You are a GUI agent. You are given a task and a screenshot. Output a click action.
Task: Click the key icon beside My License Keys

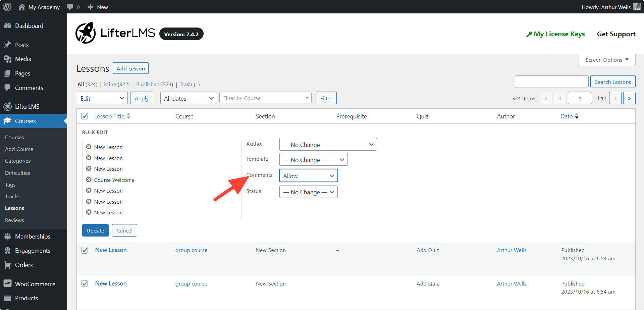point(529,34)
